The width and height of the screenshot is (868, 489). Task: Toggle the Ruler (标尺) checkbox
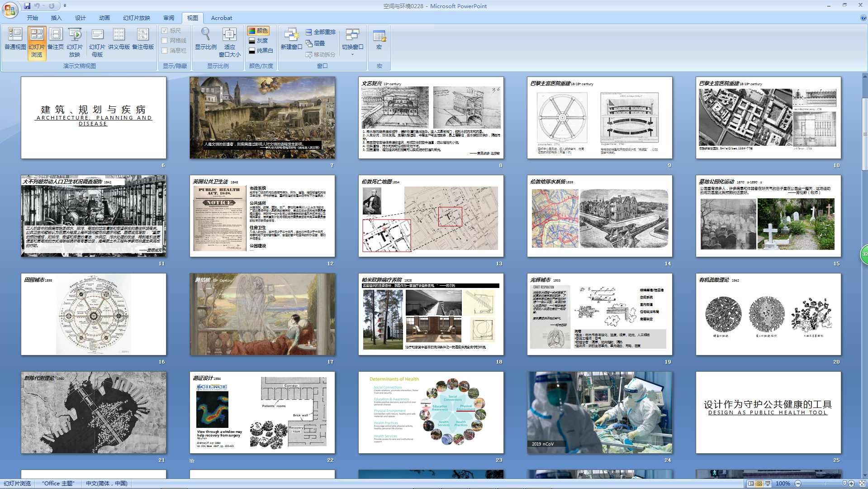165,31
